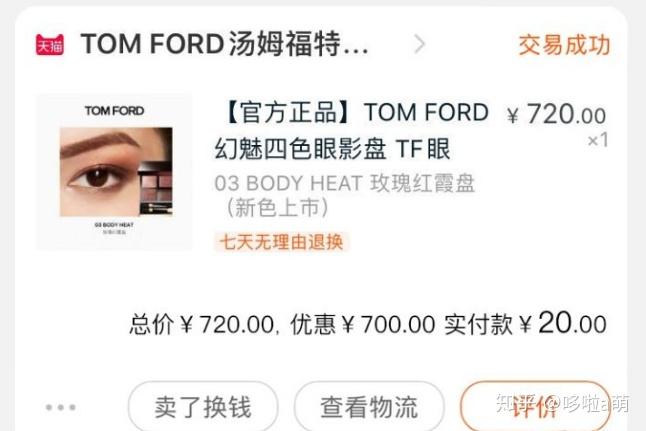Viewport: 646px width, 431px height.
Task: View the 交易成功 order status
Action: pyautogui.click(x=564, y=45)
